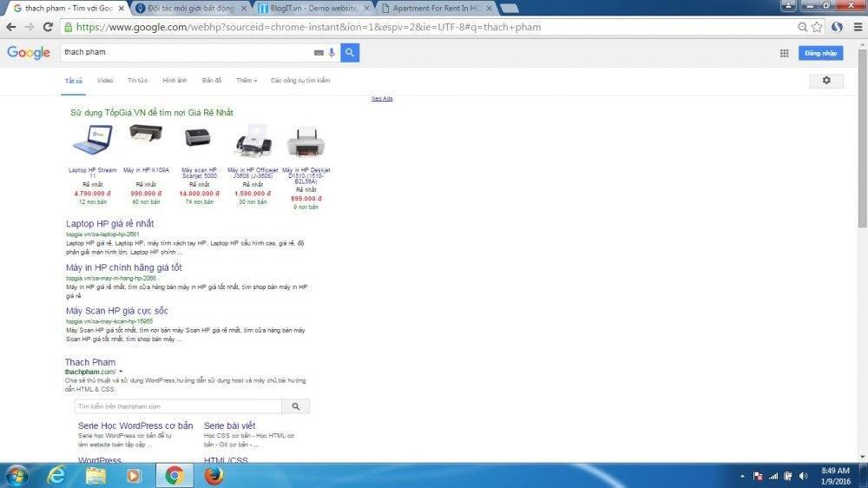Click the green padlock in address bar
868x488 pixels.
pyautogui.click(x=68, y=27)
